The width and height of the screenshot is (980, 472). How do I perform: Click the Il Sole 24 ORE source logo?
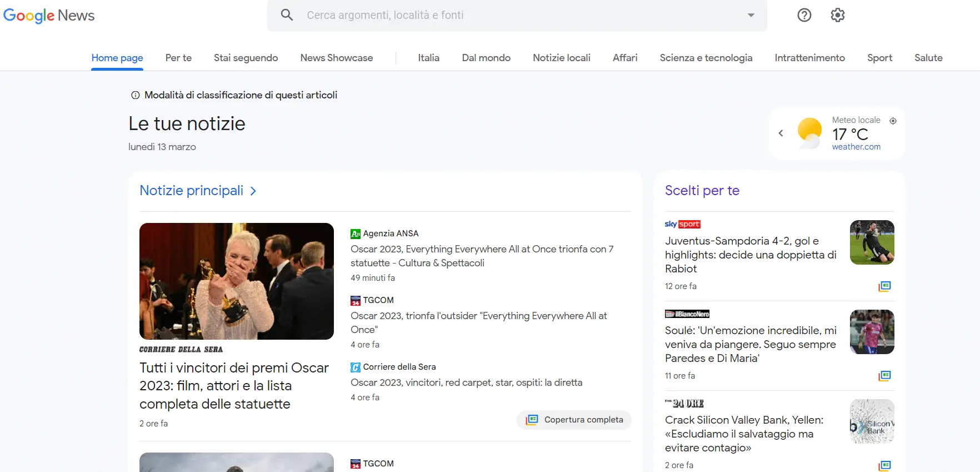tap(684, 403)
